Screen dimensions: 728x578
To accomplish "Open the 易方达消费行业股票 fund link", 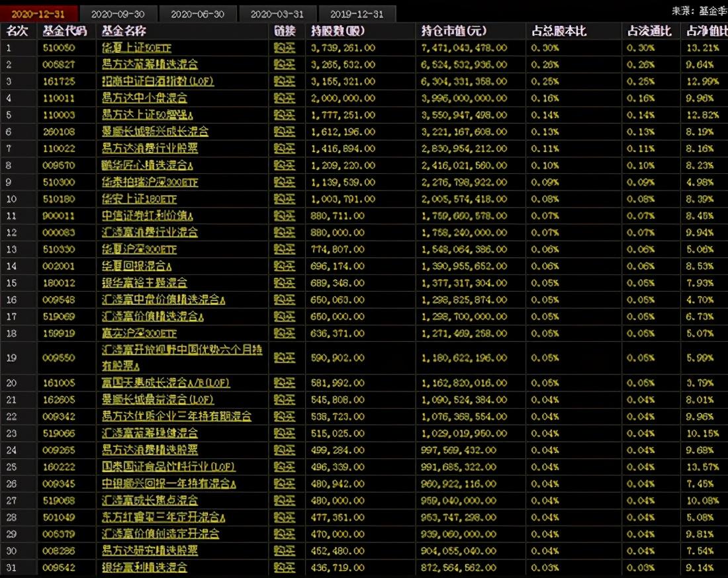I will pos(150,148).
